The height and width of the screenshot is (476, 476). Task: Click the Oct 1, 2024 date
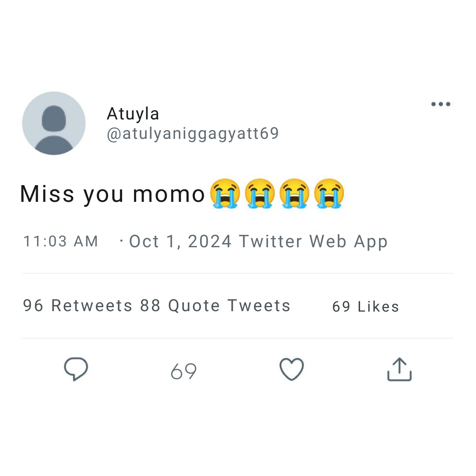(x=180, y=242)
